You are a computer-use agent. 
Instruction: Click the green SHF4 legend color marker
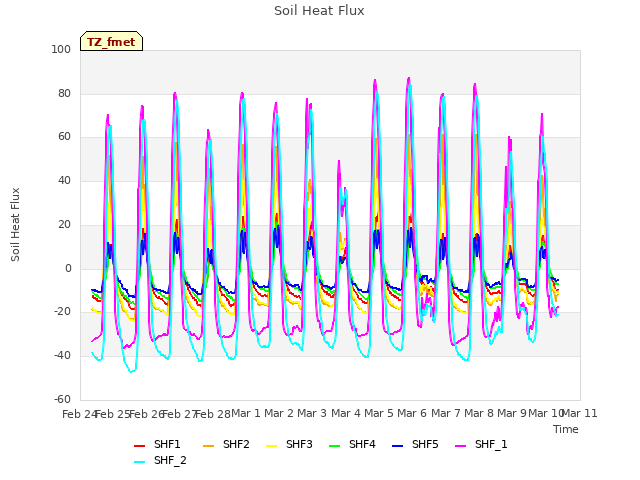pos(334,446)
